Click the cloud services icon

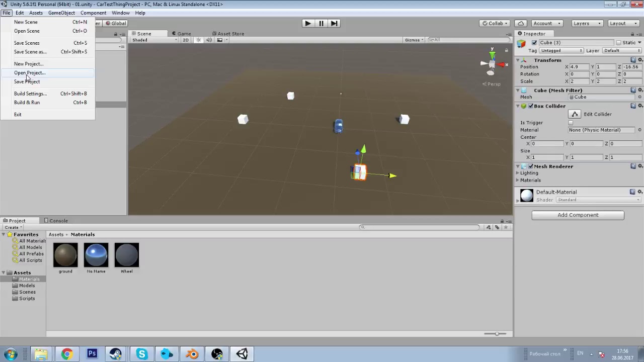pos(521,23)
